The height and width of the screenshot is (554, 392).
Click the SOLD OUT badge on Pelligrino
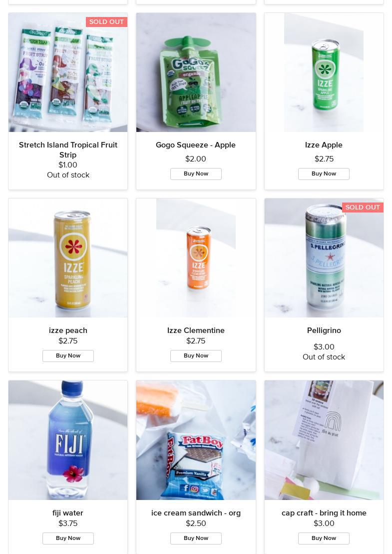363,207
